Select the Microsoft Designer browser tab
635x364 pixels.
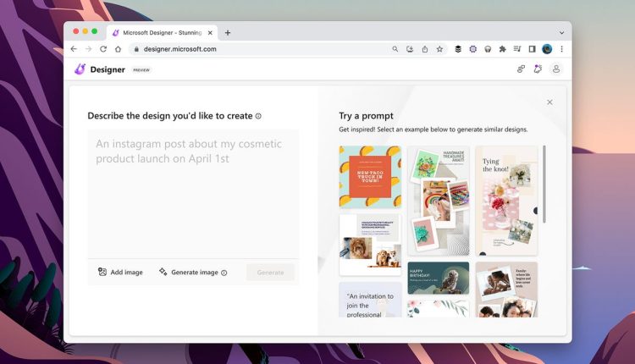(x=162, y=33)
